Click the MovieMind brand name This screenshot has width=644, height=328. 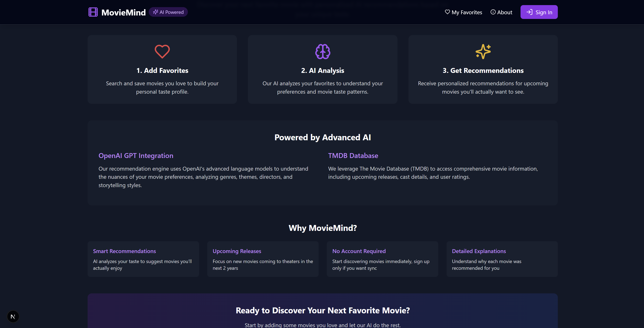click(x=123, y=12)
